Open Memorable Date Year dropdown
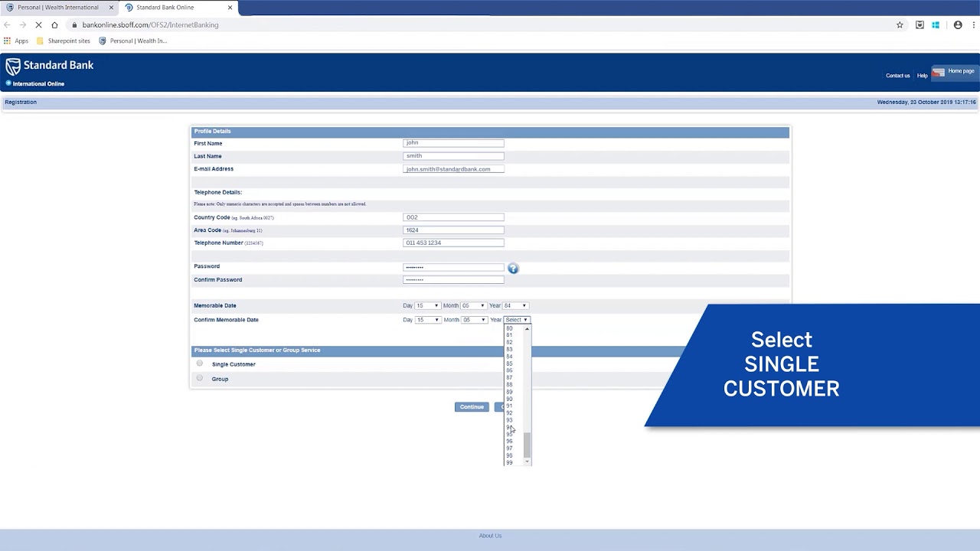The image size is (980, 551). pos(515,305)
